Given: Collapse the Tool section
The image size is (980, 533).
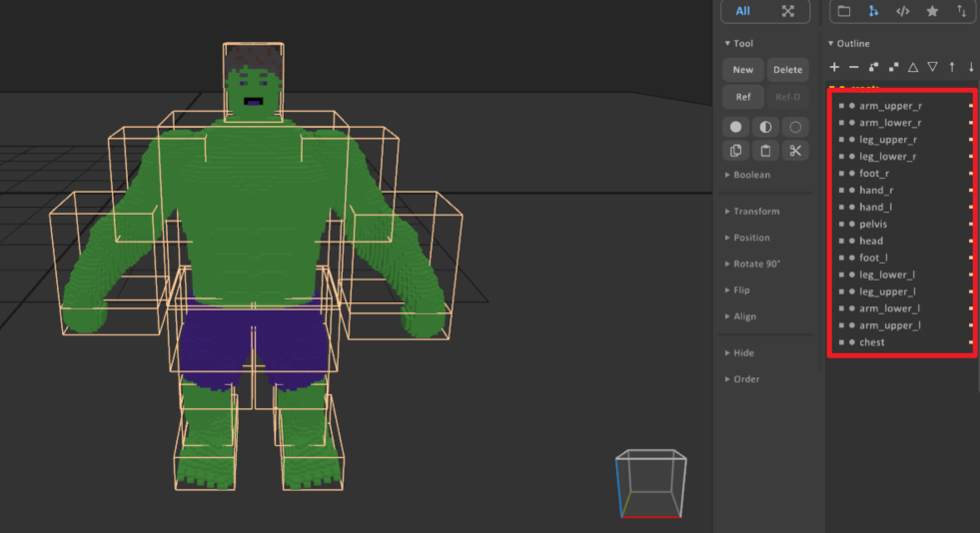Looking at the screenshot, I should pyautogui.click(x=739, y=43).
